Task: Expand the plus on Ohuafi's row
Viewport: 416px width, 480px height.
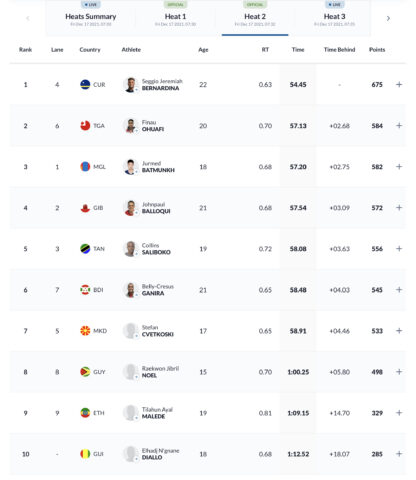Action: (399, 126)
